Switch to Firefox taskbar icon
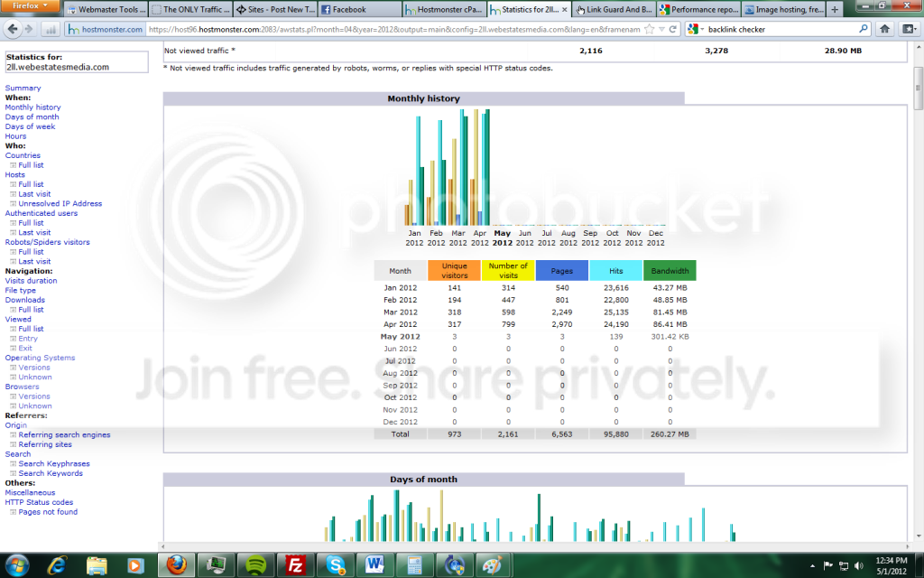924x578 pixels. pos(176,565)
